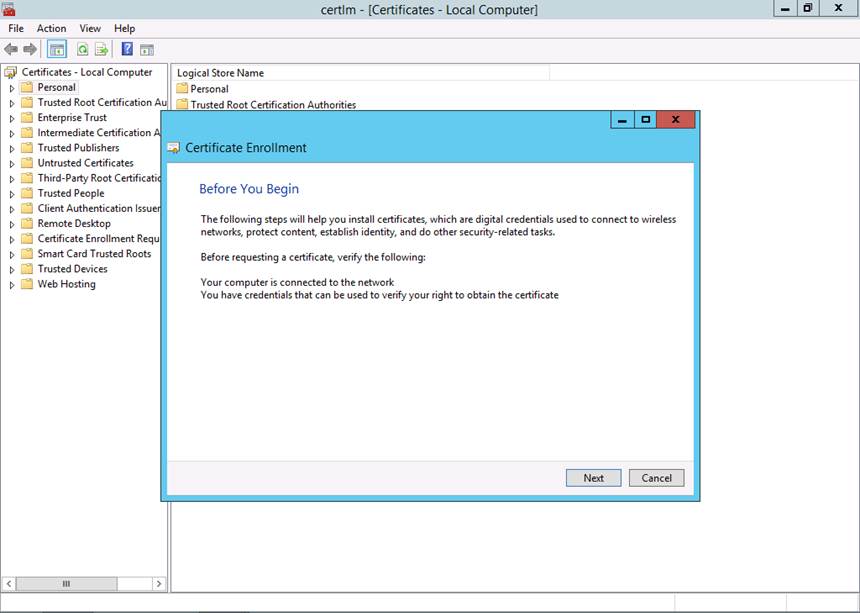This screenshot has width=860, height=613.
Task: Open the Help toolbar icon
Action: (x=127, y=49)
